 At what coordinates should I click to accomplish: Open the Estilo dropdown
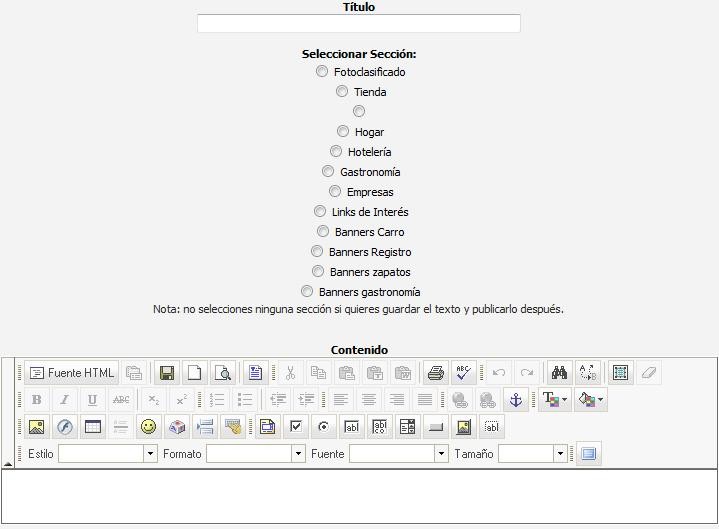pyautogui.click(x=108, y=454)
